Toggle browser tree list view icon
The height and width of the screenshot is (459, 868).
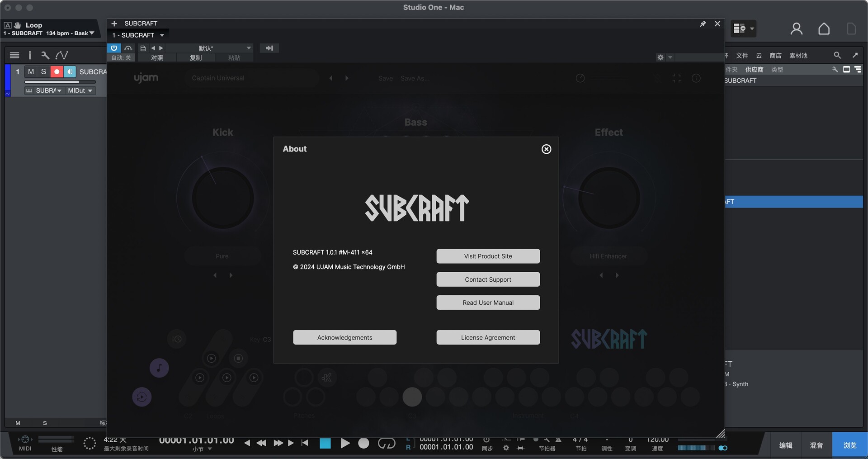(858, 69)
